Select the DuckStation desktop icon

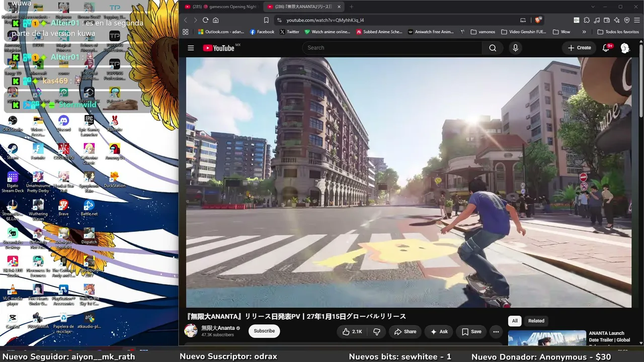(115, 179)
